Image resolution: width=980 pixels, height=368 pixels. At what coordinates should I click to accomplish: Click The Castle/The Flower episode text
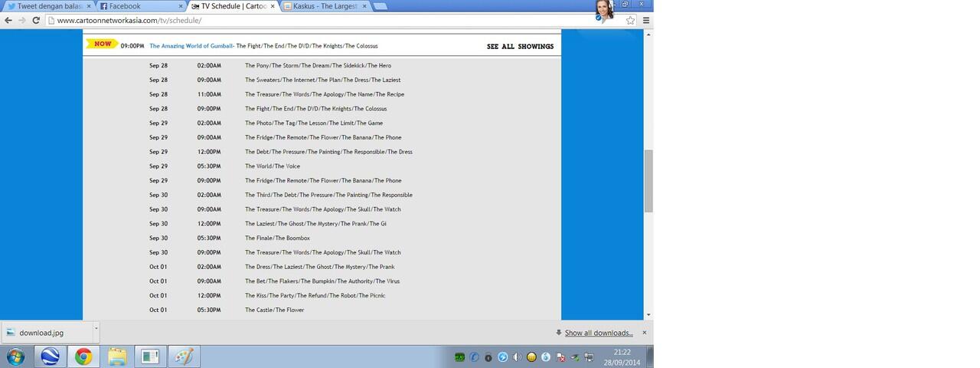(274, 310)
